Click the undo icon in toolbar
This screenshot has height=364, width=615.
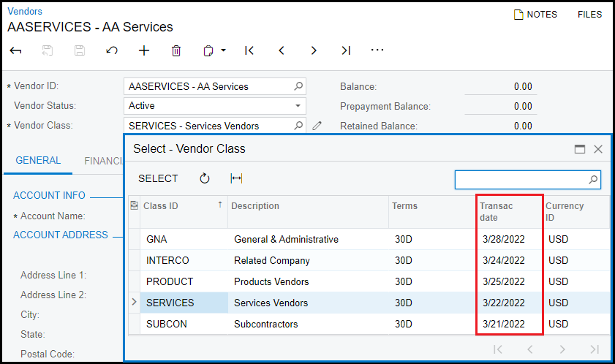112,50
